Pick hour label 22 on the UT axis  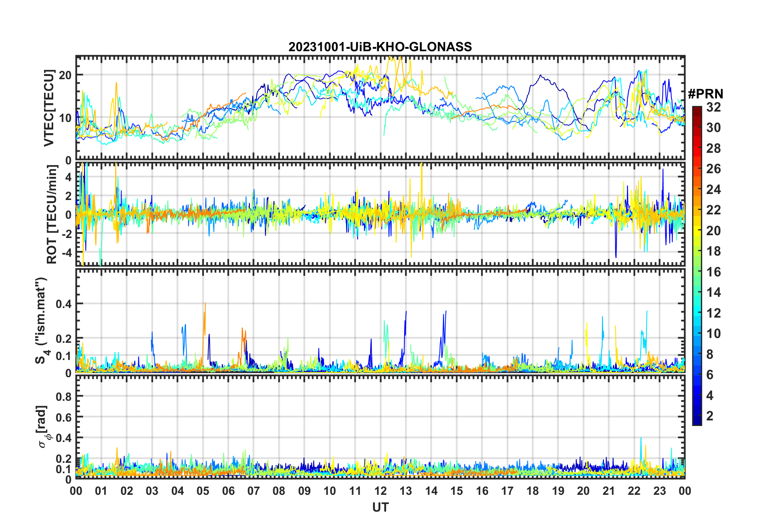[x=634, y=491]
